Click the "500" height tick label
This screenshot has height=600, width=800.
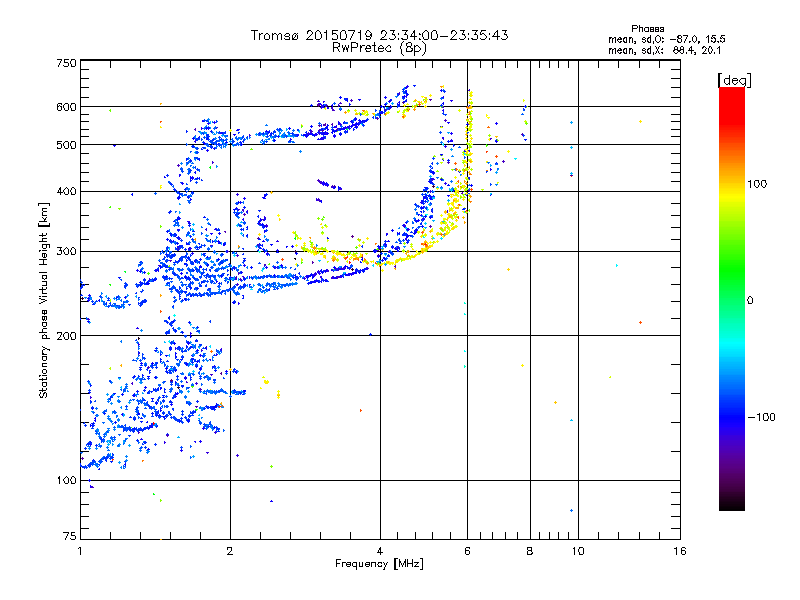tap(66, 145)
